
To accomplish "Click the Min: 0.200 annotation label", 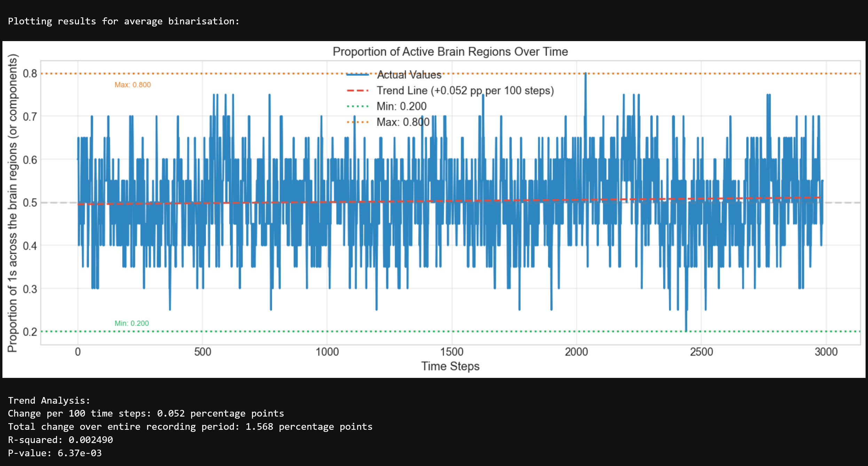I will coord(132,323).
